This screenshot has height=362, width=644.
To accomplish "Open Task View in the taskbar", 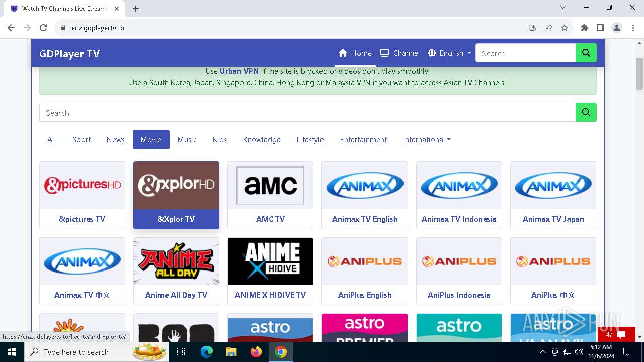I will (x=181, y=352).
